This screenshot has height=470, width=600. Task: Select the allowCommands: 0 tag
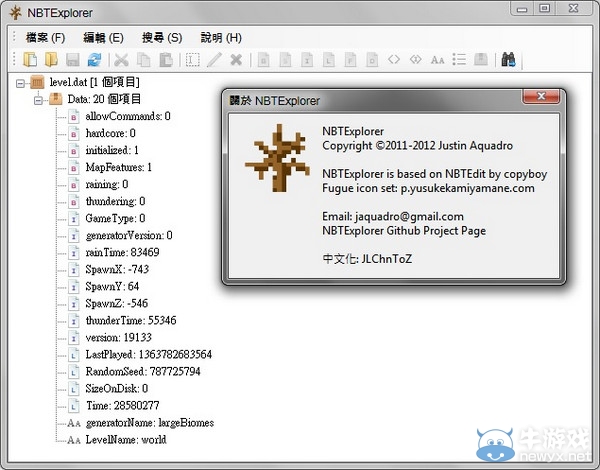pyautogui.click(x=128, y=116)
